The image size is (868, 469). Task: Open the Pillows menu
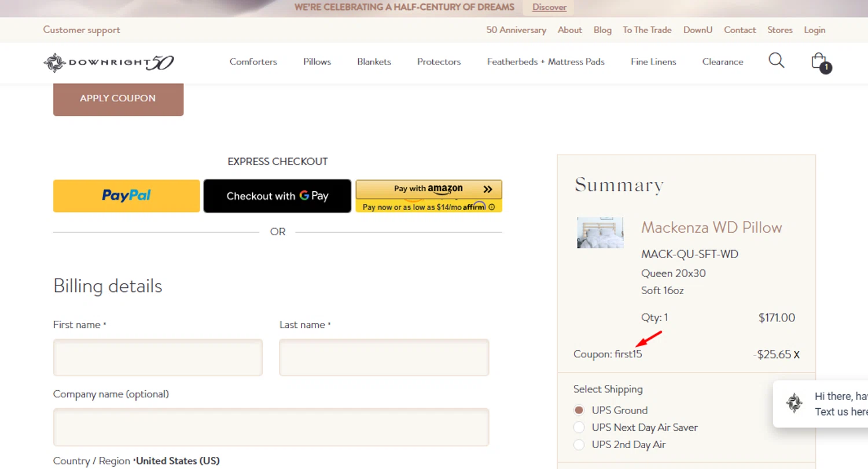317,61
